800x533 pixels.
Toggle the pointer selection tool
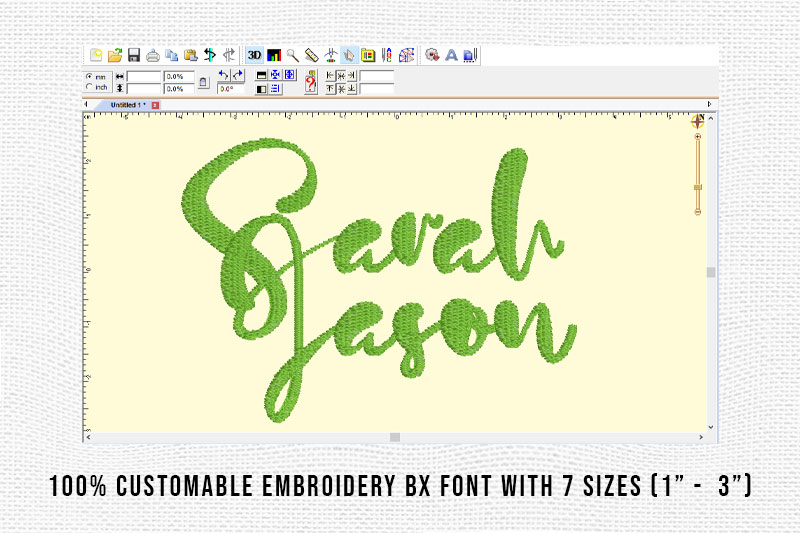349,55
